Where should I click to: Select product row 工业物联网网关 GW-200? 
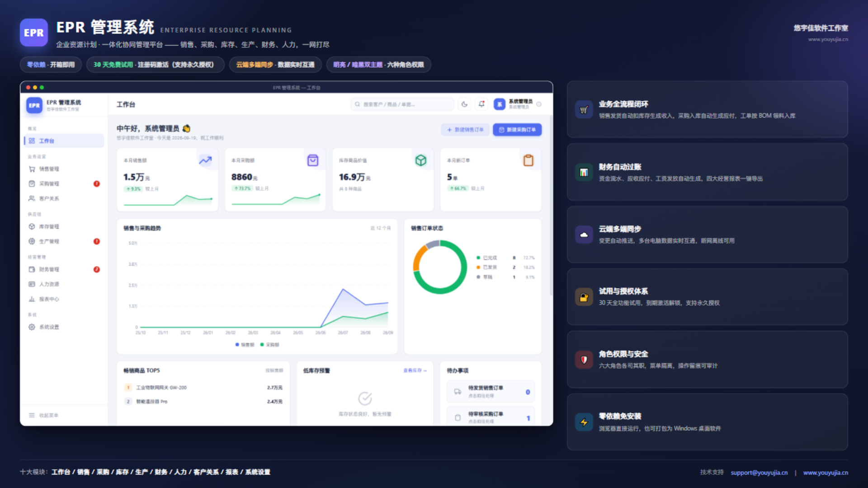pyautogui.click(x=203, y=388)
